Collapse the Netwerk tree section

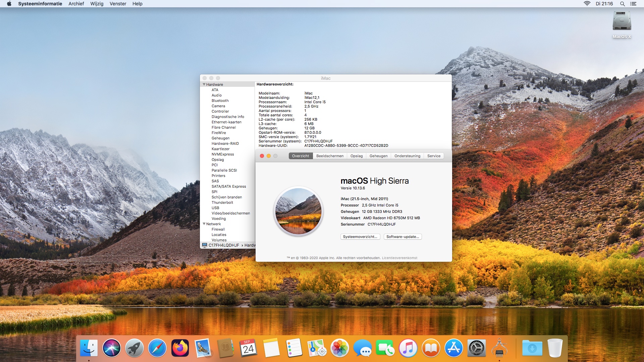[x=204, y=224]
